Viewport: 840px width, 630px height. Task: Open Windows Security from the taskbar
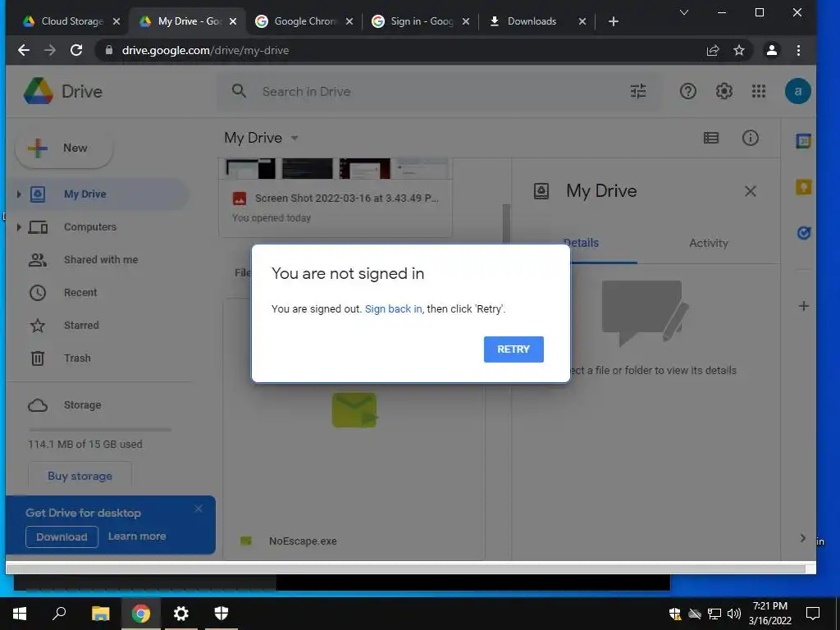[221, 614]
